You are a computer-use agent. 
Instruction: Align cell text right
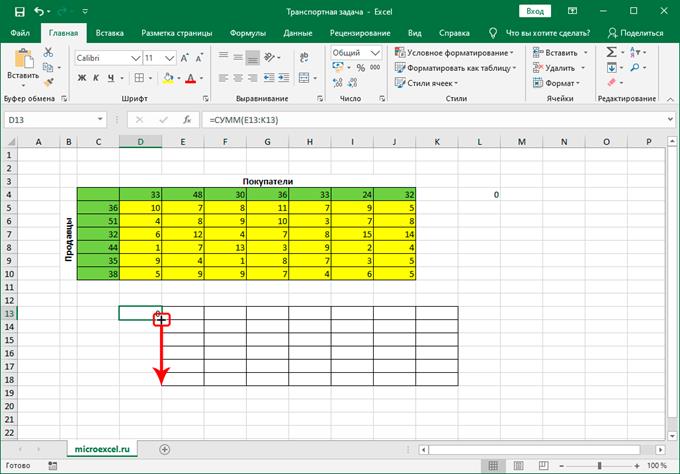point(252,78)
